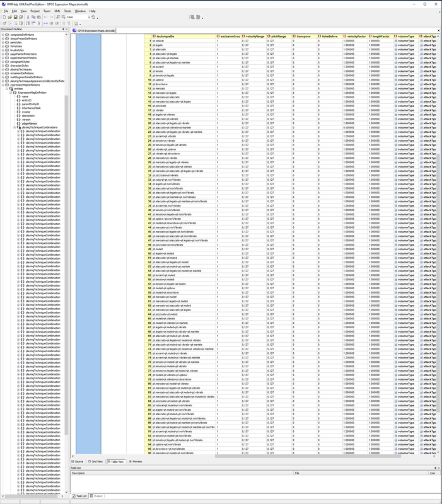Click the velocityFactor column header
442x504 pixels.
tap(355, 37)
